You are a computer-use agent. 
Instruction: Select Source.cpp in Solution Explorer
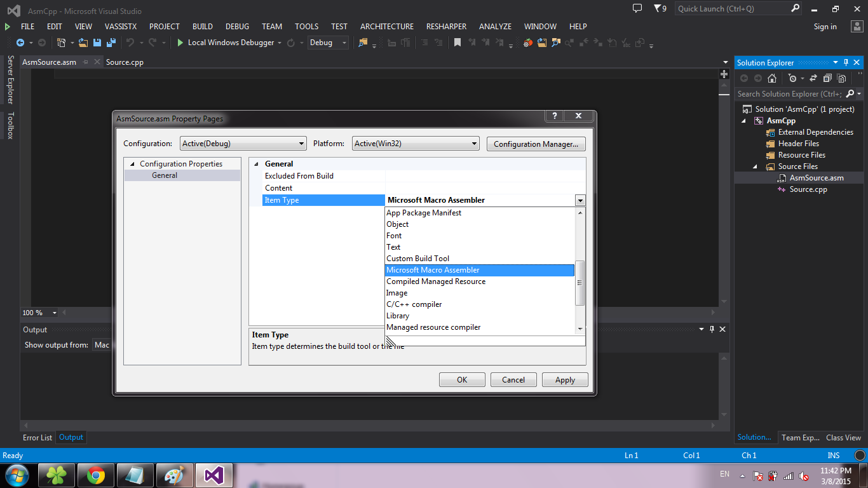(x=808, y=189)
